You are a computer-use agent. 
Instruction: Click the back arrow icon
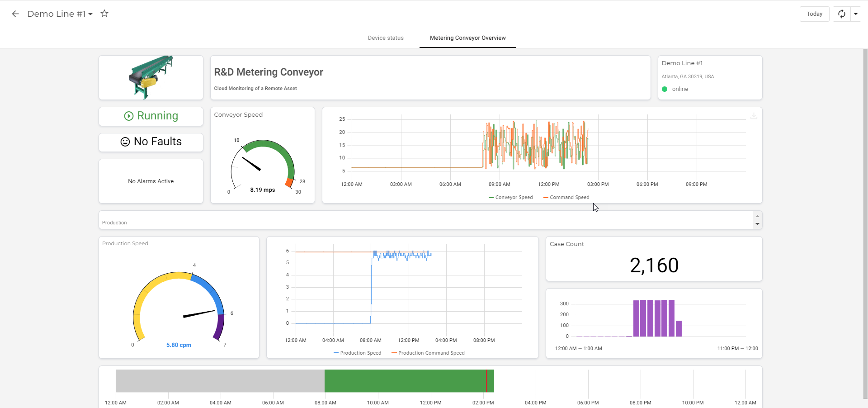[x=15, y=14]
